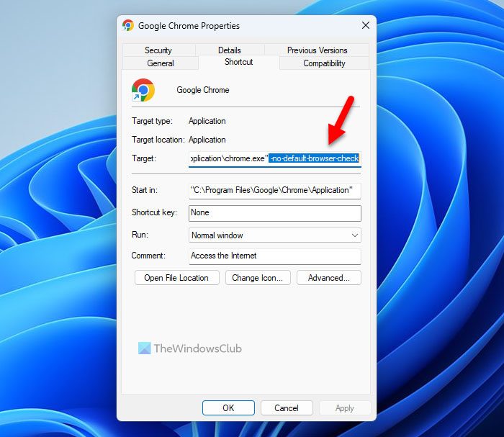
Task: Select the Shortcut tab
Action: 239,62
